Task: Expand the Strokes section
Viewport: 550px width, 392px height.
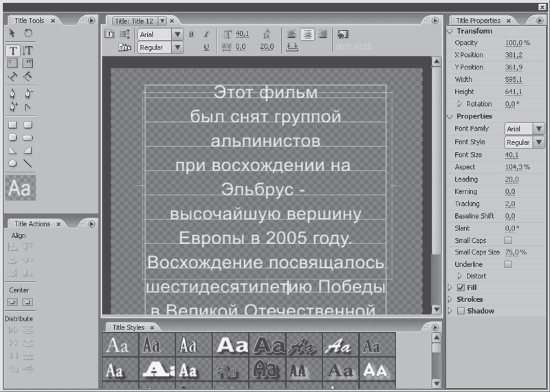Action: tap(450, 299)
